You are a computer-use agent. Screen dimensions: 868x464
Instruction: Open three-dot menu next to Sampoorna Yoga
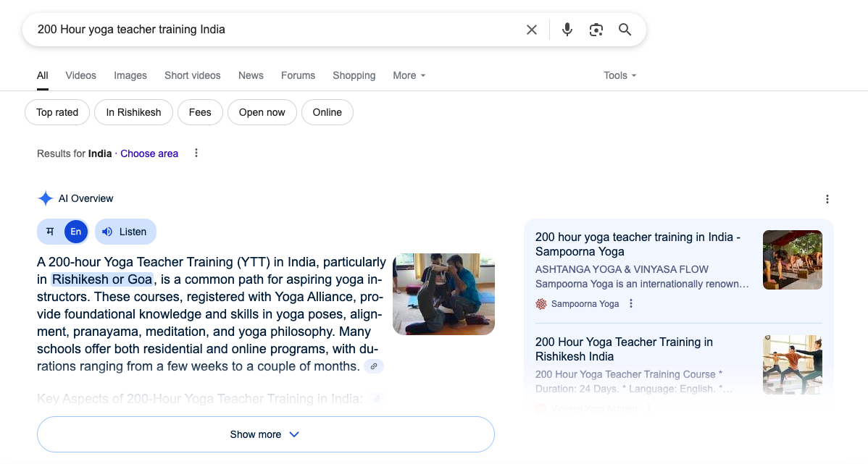(x=631, y=304)
